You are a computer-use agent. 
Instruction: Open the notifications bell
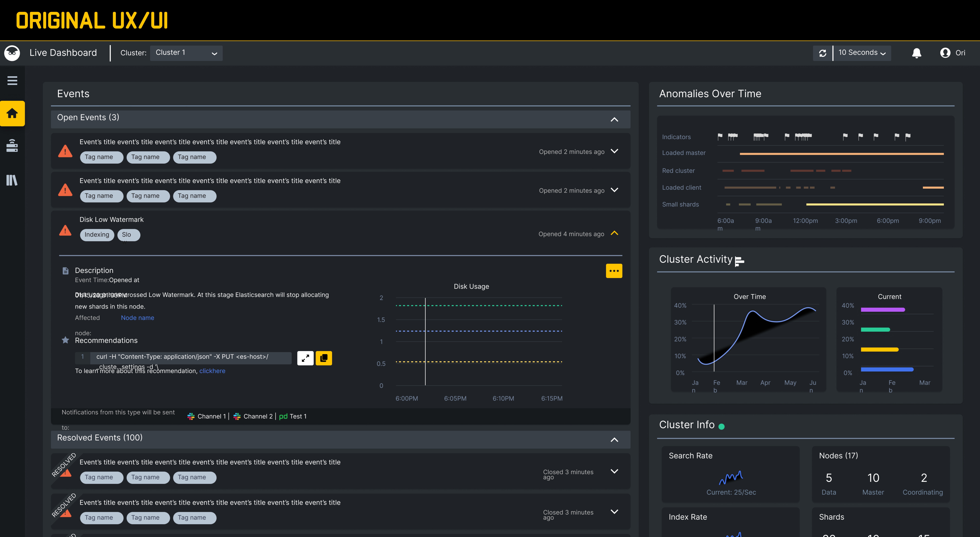(x=916, y=53)
